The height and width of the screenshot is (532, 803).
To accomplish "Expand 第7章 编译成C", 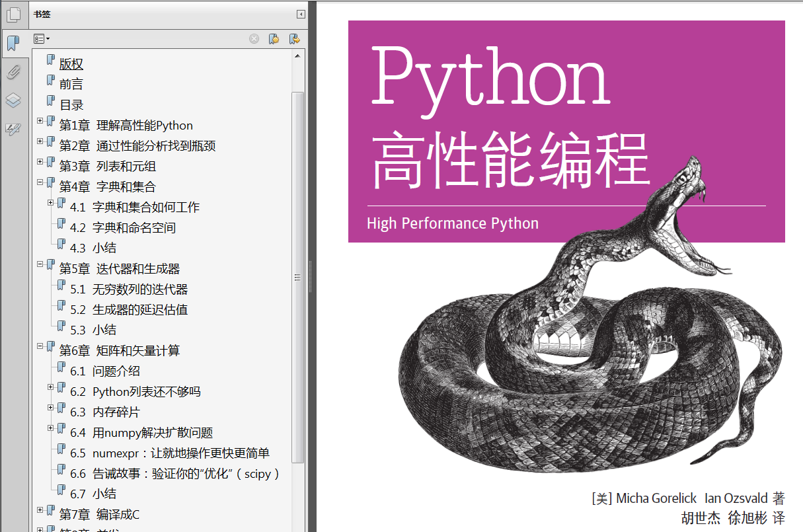I will (x=40, y=510).
